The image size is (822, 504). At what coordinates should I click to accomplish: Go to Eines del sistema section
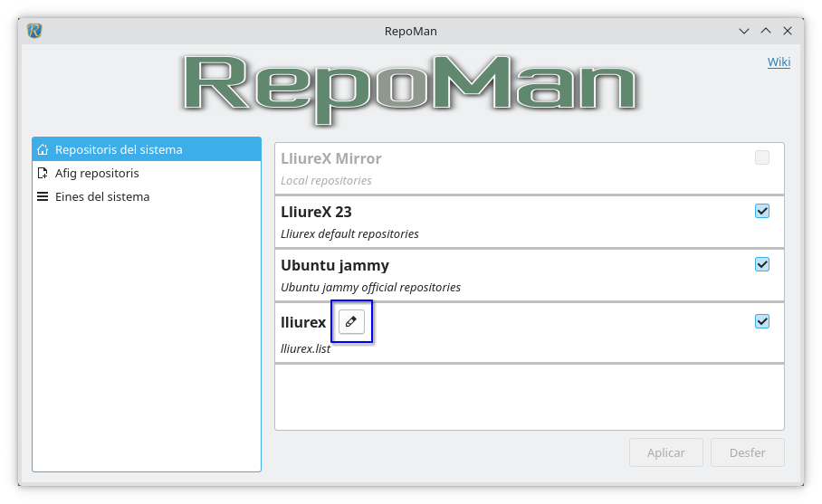[x=147, y=196]
